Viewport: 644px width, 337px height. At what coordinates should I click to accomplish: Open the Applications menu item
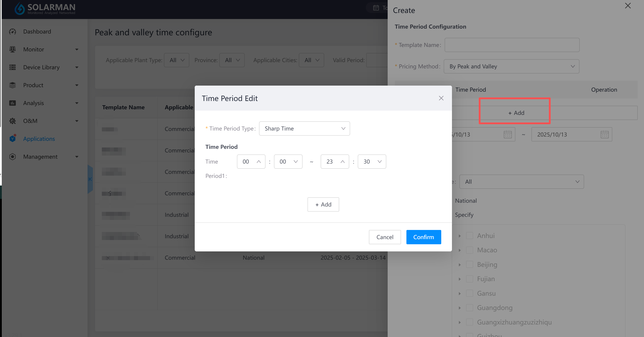coord(39,139)
